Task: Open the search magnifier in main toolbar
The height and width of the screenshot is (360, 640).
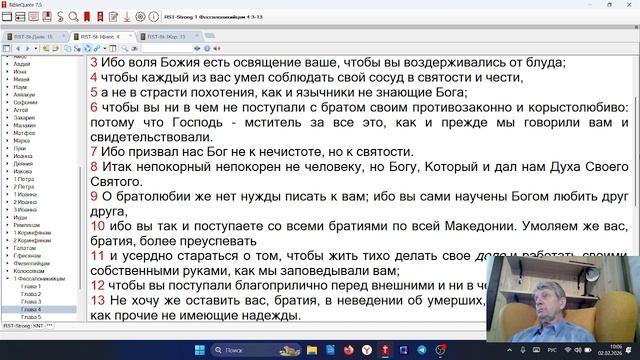Action: pyautogui.click(x=73, y=17)
